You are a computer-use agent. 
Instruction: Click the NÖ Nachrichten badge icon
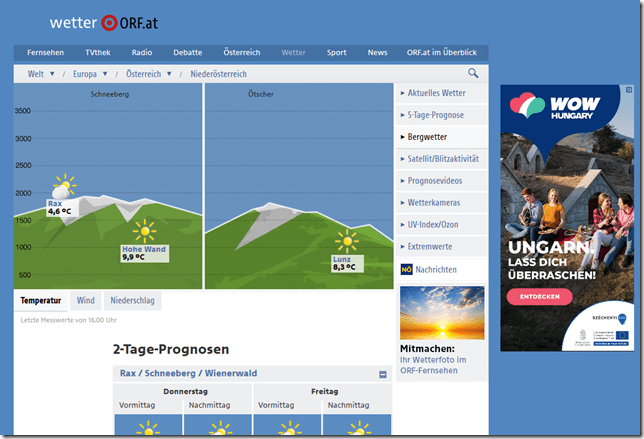point(406,269)
